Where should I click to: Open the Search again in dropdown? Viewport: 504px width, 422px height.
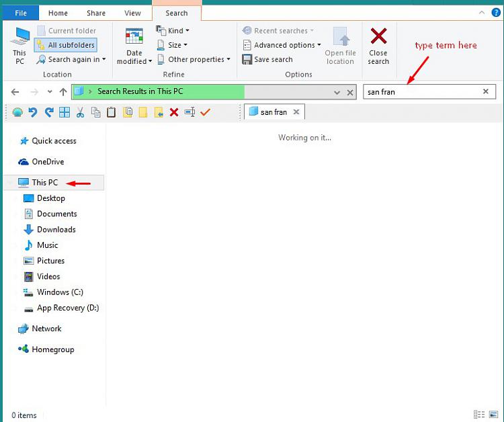pyautogui.click(x=71, y=59)
